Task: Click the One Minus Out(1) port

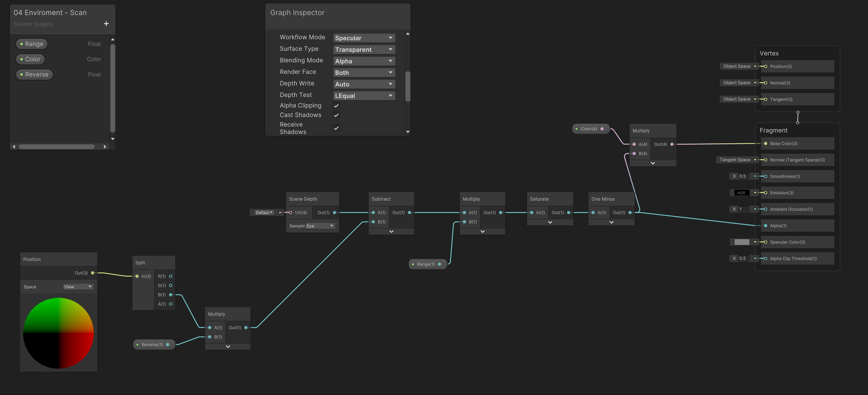Action: (x=630, y=213)
